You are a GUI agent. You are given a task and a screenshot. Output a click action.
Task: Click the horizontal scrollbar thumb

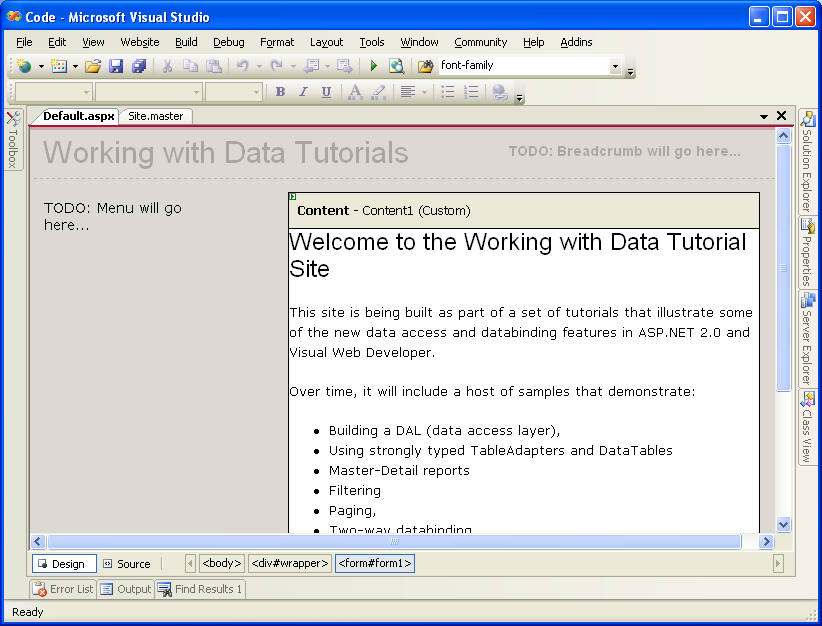tap(395, 541)
